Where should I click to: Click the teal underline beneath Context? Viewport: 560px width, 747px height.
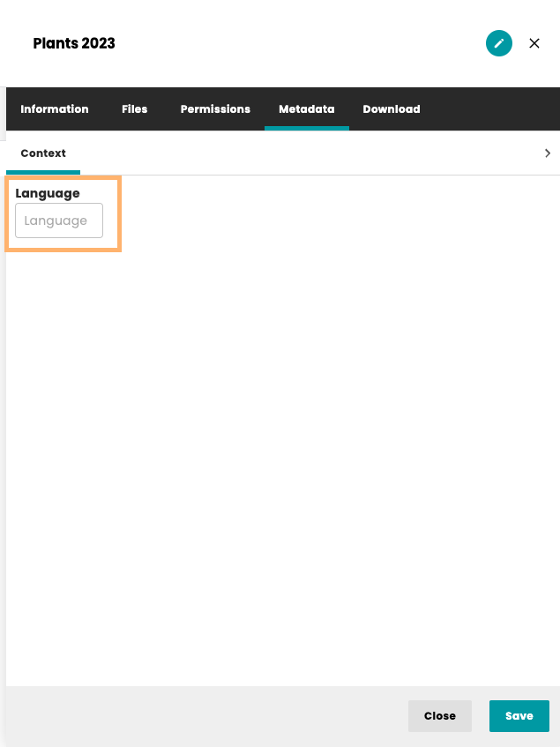[x=43, y=172]
